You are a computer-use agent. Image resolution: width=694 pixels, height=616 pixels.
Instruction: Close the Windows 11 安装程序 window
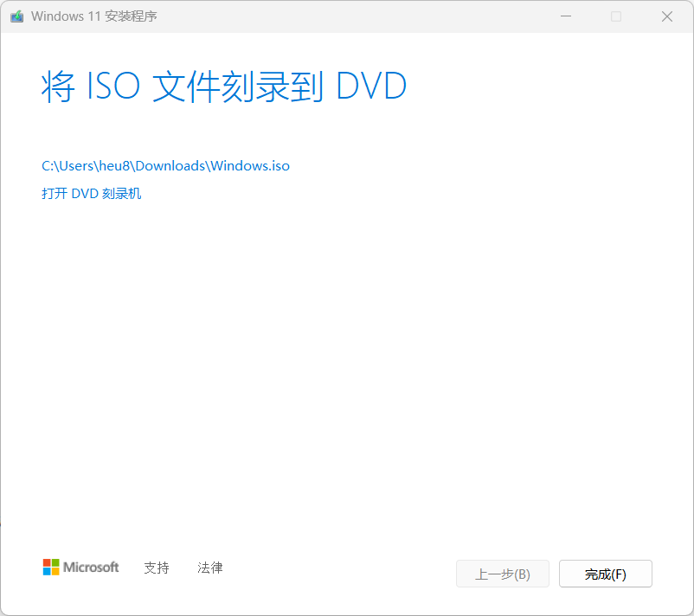click(x=667, y=16)
